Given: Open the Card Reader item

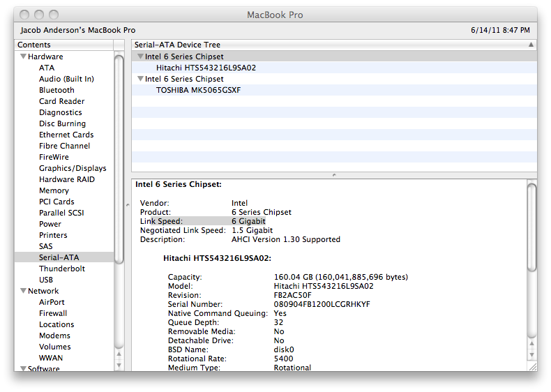Looking at the screenshot, I should tap(62, 101).
